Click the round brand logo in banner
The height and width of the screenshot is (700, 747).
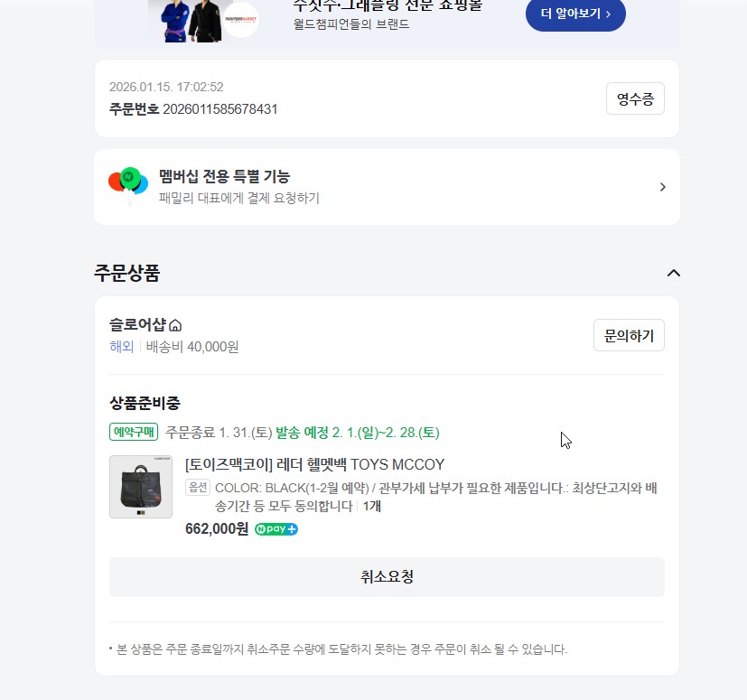click(240, 20)
